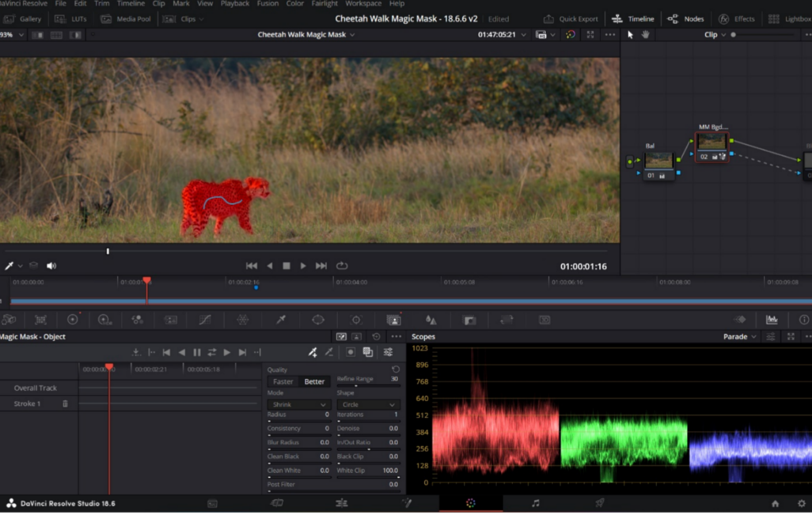
Task: Open the Color Warper palette
Action: pos(242,320)
